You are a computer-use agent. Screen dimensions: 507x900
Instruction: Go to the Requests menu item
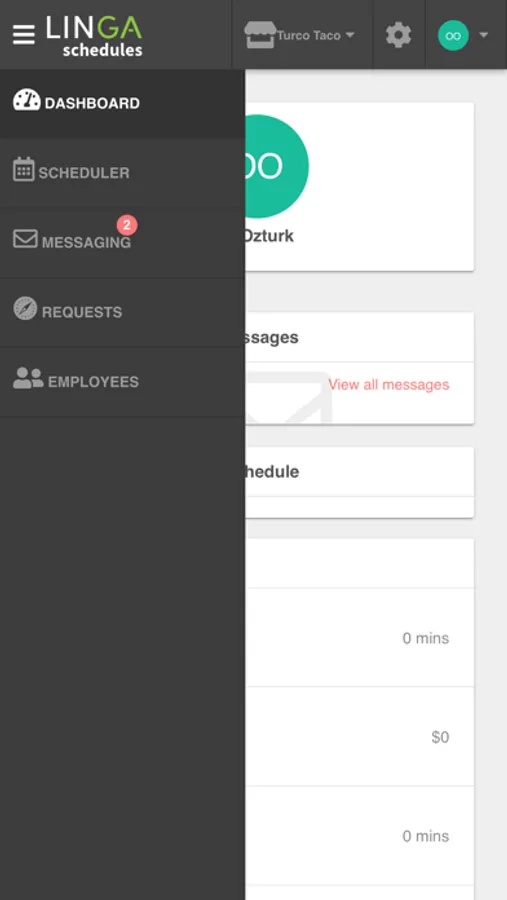point(122,312)
